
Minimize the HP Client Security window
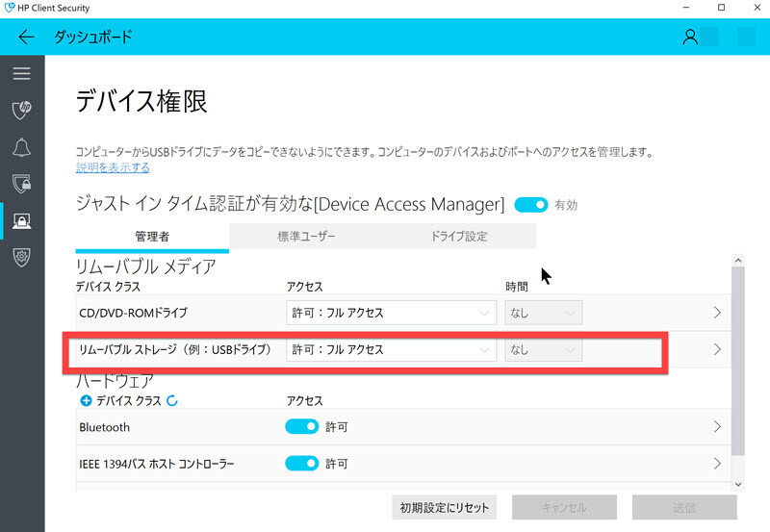686,8
